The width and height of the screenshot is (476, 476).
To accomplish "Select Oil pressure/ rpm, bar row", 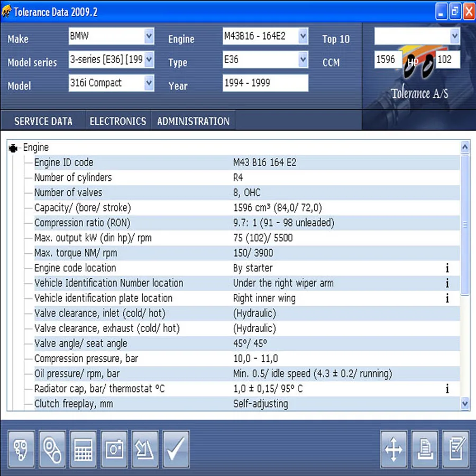I will [x=247, y=373].
